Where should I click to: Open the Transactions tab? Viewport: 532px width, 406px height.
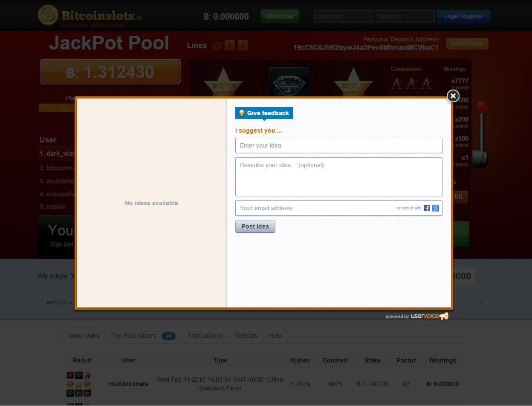point(205,336)
